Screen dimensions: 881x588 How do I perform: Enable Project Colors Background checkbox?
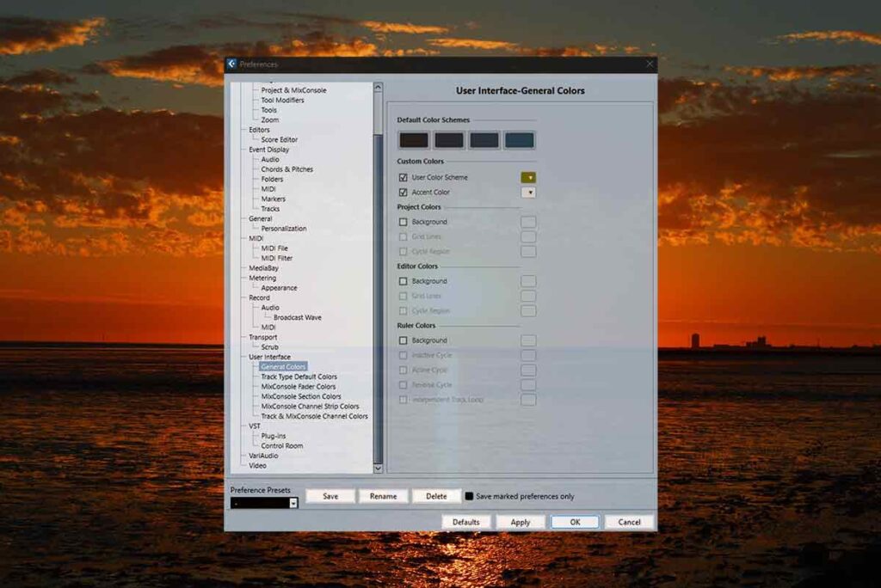(403, 222)
